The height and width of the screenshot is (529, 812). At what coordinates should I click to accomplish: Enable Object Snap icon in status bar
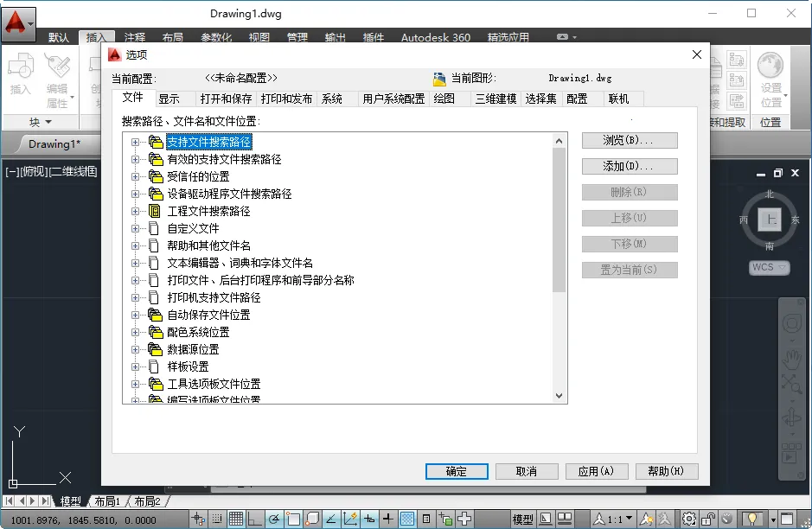(x=293, y=519)
